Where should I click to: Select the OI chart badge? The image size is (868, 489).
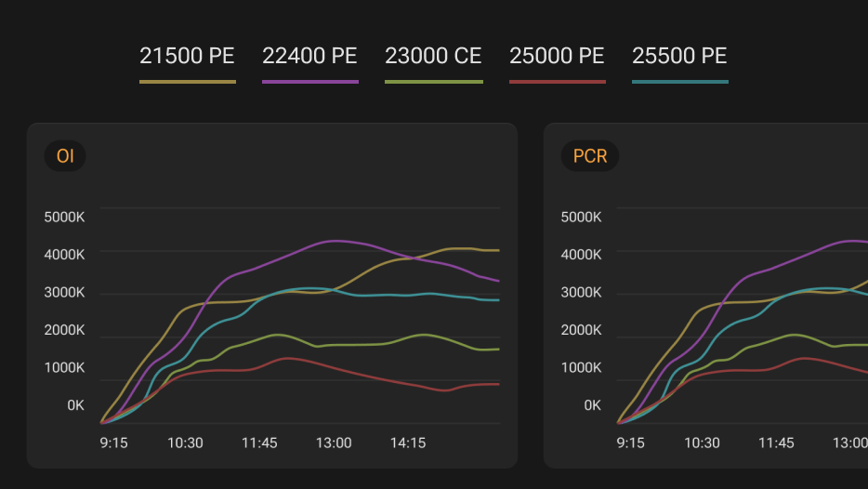65,156
